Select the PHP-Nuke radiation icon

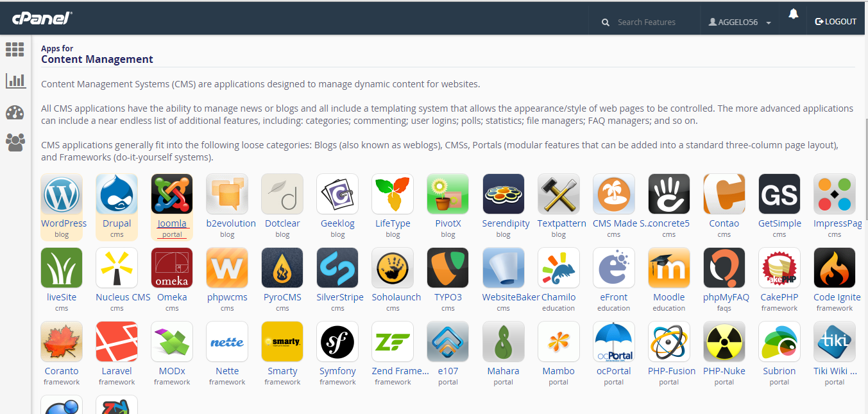(x=724, y=341)
